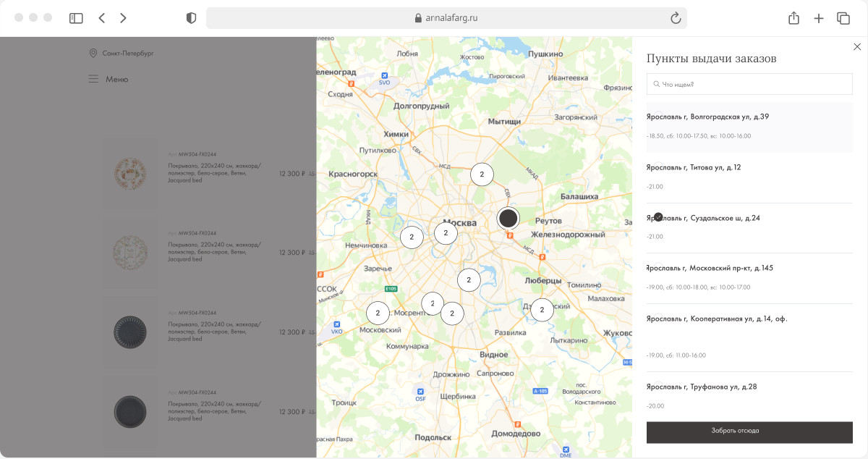This screenshot has width=868, height=459.
Task: Reload the page with the refresh icon
Action: (x=676, y=18)
